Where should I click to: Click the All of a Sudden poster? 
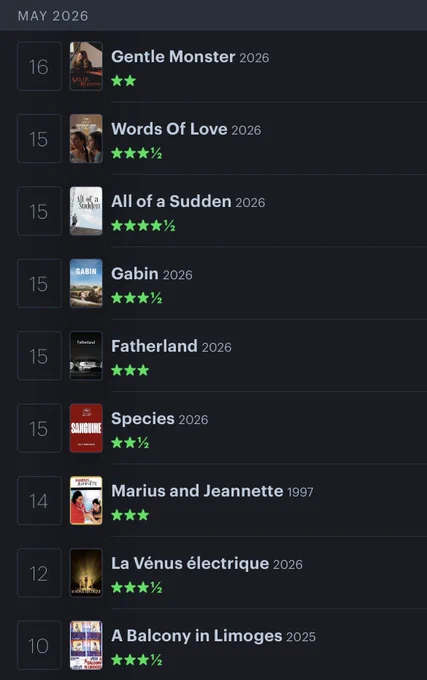tap(86, 211)
